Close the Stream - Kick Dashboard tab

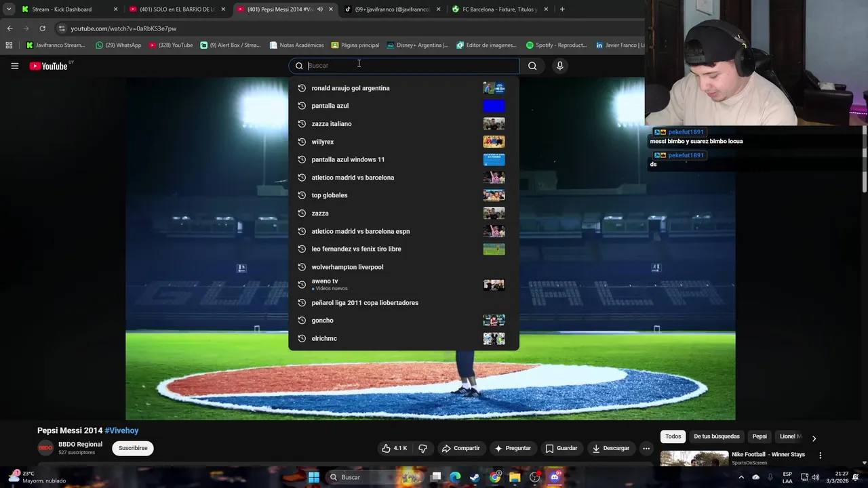click(115, 9)
